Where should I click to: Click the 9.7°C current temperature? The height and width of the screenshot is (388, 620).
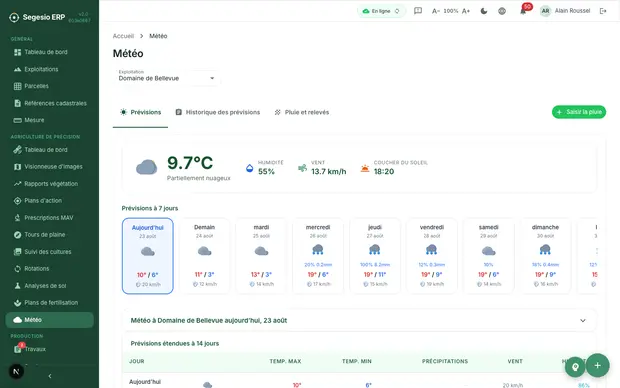click(190, 163)
